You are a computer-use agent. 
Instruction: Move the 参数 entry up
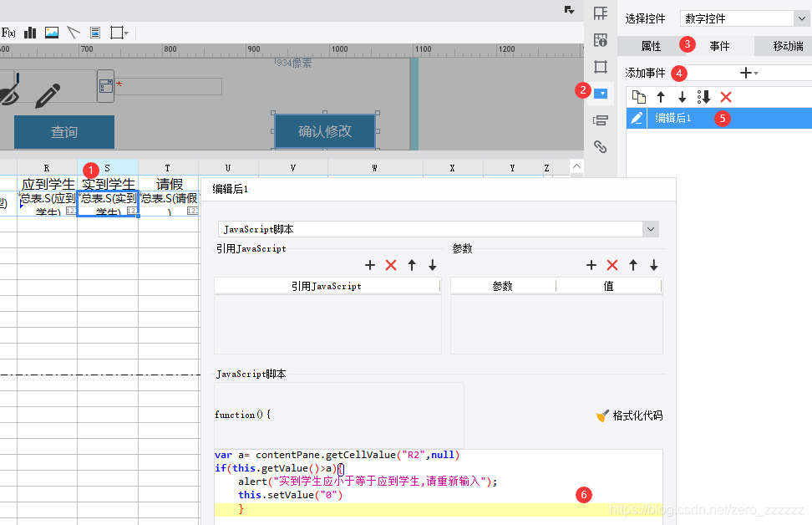pos(633,265)
